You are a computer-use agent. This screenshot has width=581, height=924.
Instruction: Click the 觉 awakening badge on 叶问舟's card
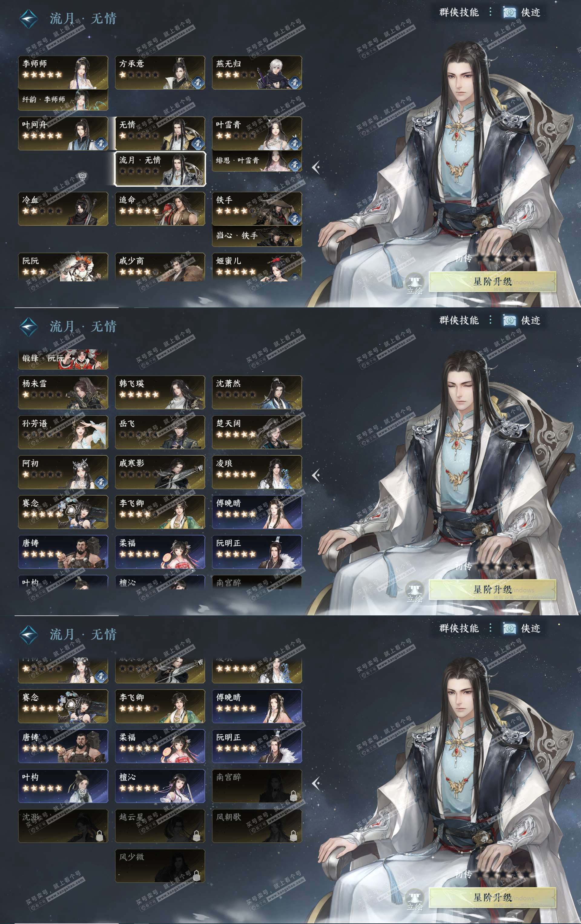[101, 143]
